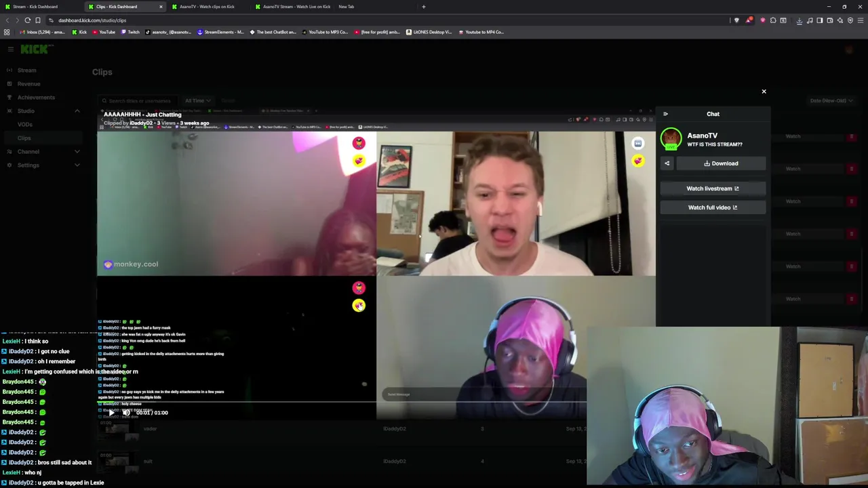The width and height of the screenshot is (868, 488).
Task: Click the Brave Shields lion icon
Action: point(736,20)
